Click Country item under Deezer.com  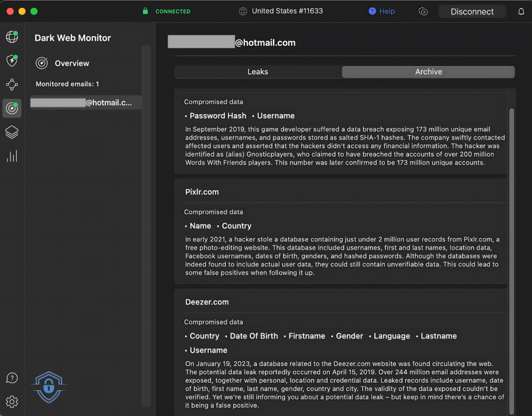(x=204, y=336)
